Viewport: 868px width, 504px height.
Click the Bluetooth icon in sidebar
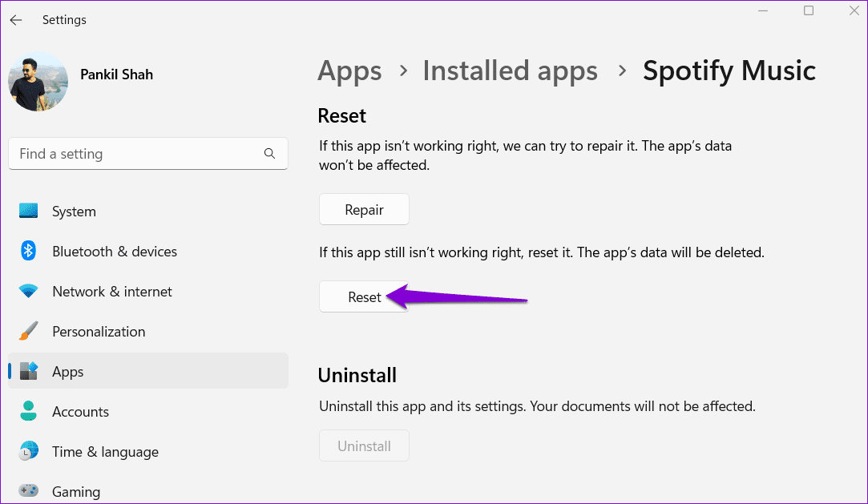coord(28,251)
